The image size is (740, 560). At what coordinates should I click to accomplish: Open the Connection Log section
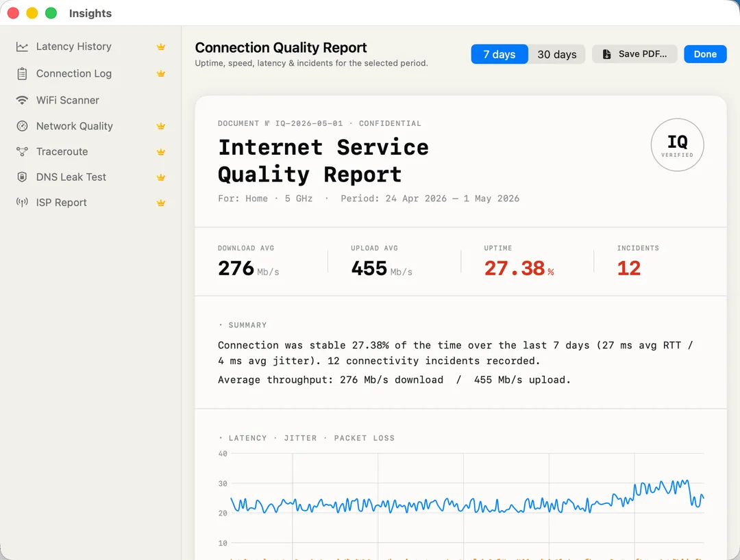click(x=90, y=73)
